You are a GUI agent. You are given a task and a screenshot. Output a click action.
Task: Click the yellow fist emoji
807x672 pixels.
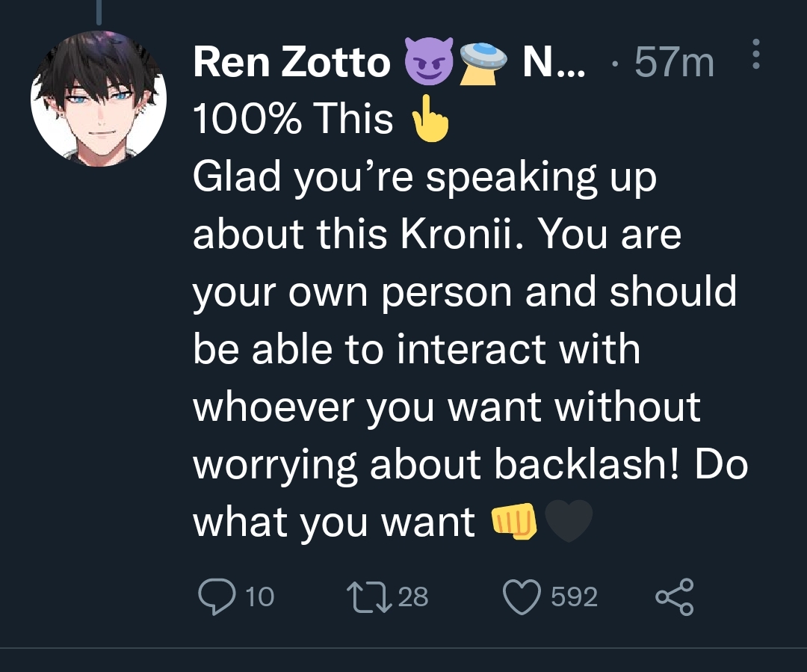point(515,520)
